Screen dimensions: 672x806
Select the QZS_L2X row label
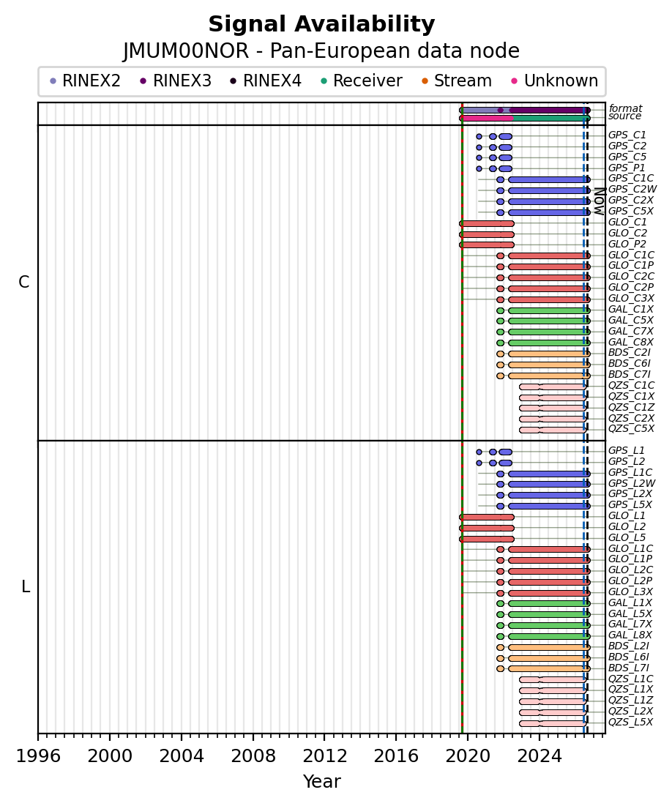tap(631, 712)
